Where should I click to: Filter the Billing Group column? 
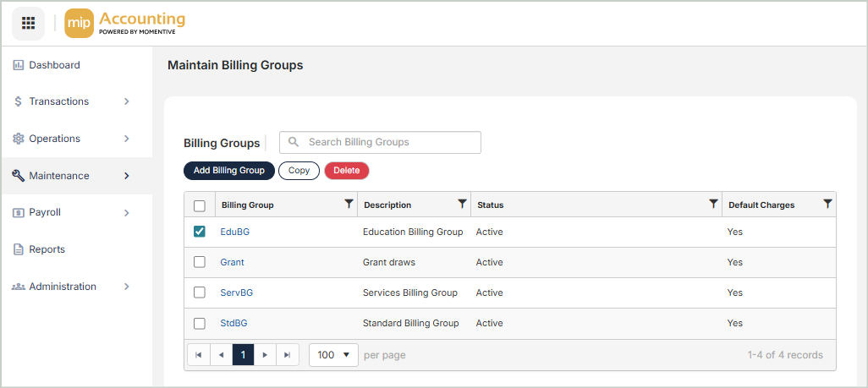click(349, 204)
